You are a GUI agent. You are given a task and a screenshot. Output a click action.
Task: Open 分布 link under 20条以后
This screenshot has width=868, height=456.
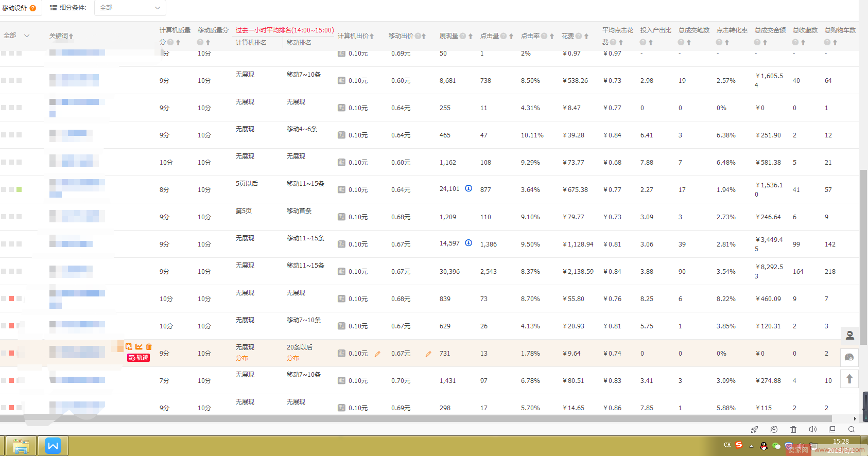coord(293,358)
